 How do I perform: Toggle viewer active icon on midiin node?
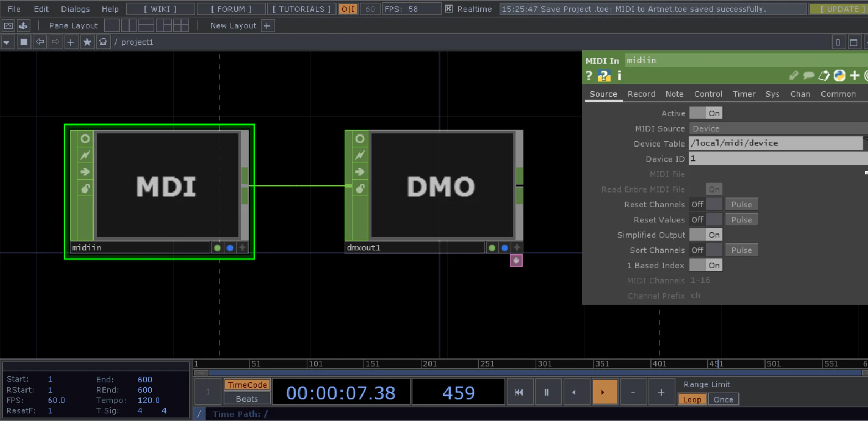pos(85,138)
